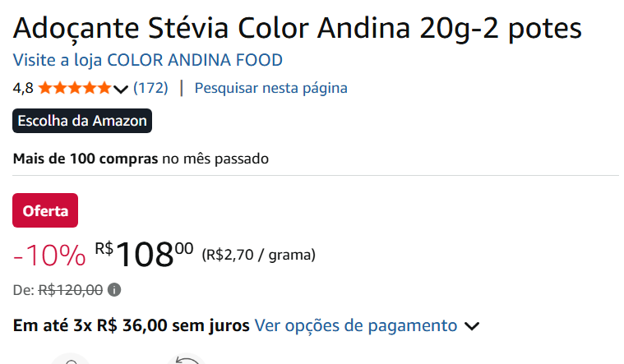Click the 'Pesquisar nesta página' link

click(x=270, y=88)
